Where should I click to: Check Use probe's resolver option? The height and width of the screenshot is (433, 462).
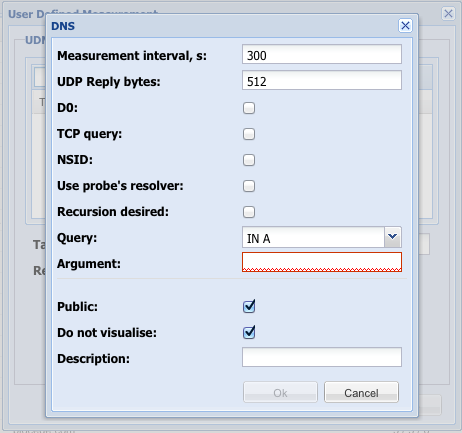pos(249,186)
